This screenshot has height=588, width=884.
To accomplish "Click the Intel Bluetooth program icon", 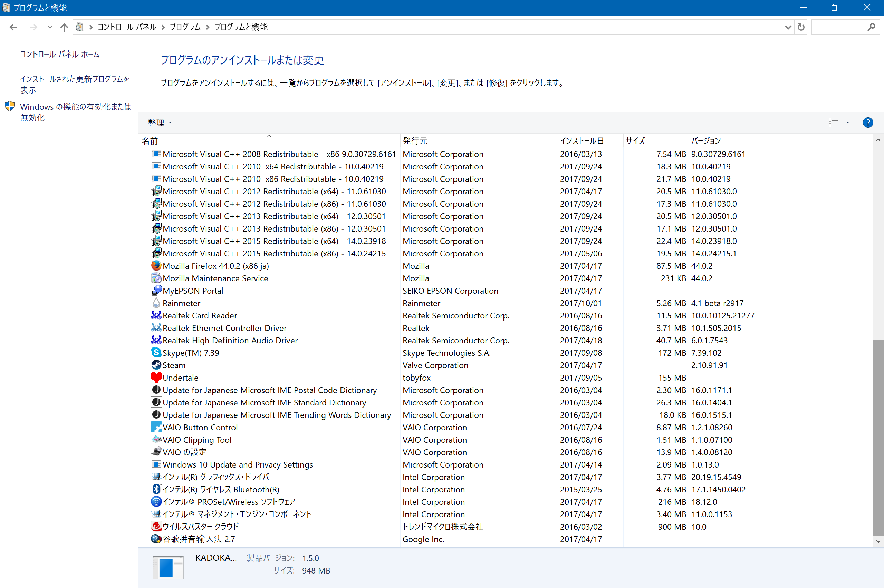I will coord(156,489).
